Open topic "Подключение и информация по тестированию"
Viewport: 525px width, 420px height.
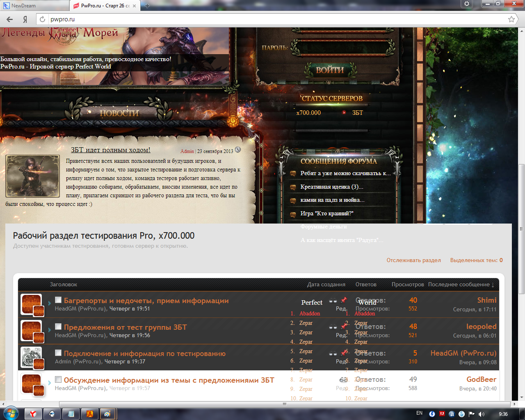[145, 354]
